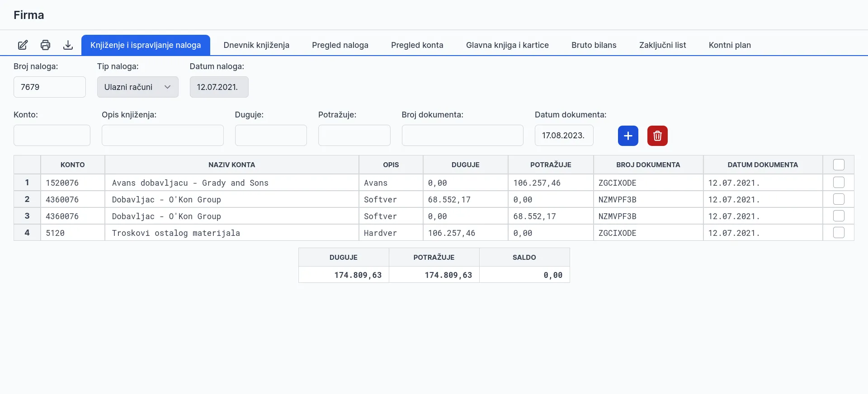Open Kontni plan tab
The height and width of the screenshot is (394, 868).
pos(730,45)
